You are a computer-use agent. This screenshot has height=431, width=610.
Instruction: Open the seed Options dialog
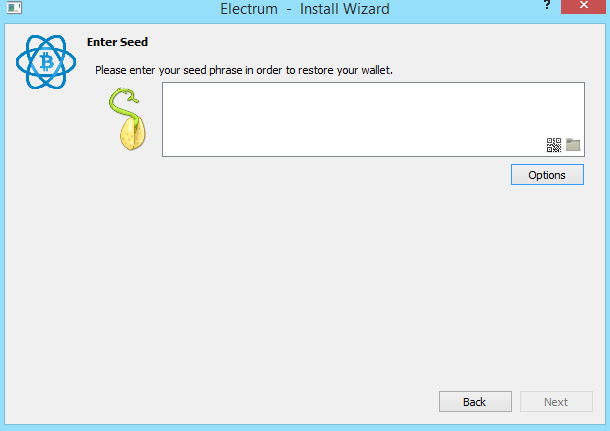pyautogui.click(x=547, y=175)
